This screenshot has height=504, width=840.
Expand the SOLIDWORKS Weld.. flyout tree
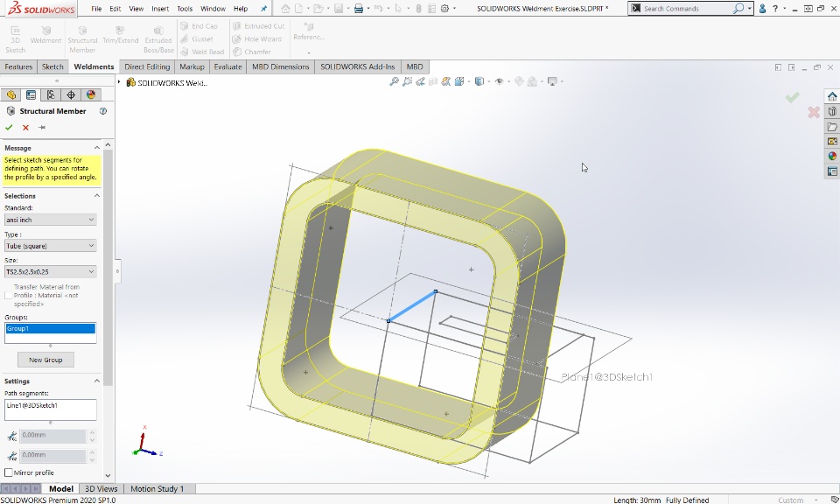pyautogui.click(x=119, y=82)
